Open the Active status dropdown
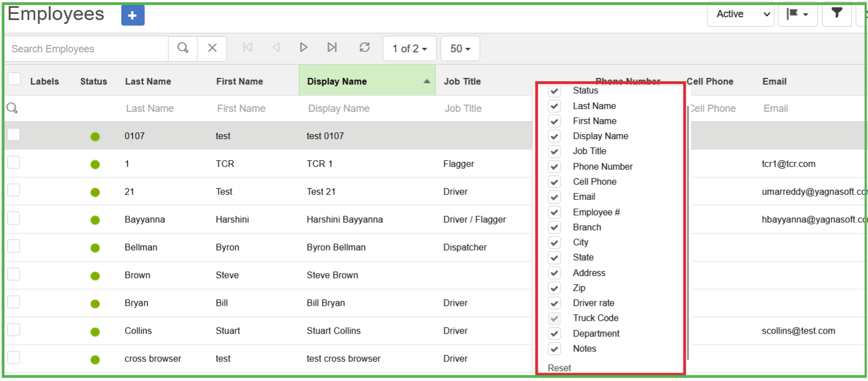The width and height of the screenshot is (868, 381). tap(740, 14)
